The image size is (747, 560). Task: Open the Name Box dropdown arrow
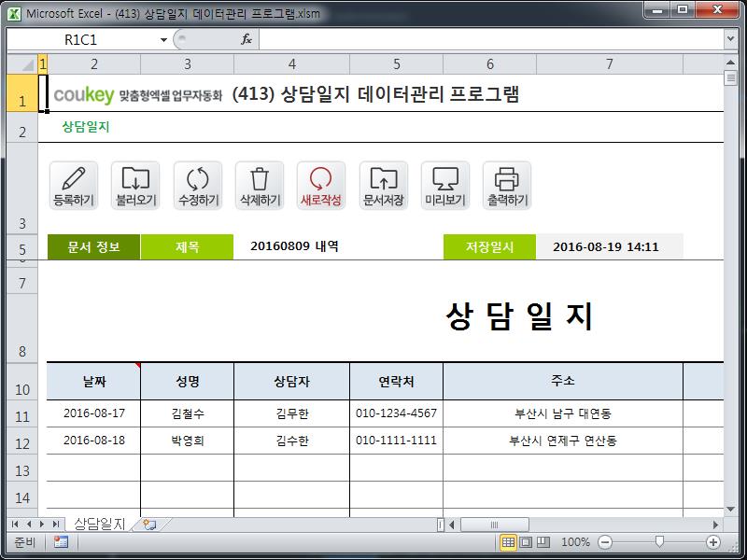click(x=163, y=39)
